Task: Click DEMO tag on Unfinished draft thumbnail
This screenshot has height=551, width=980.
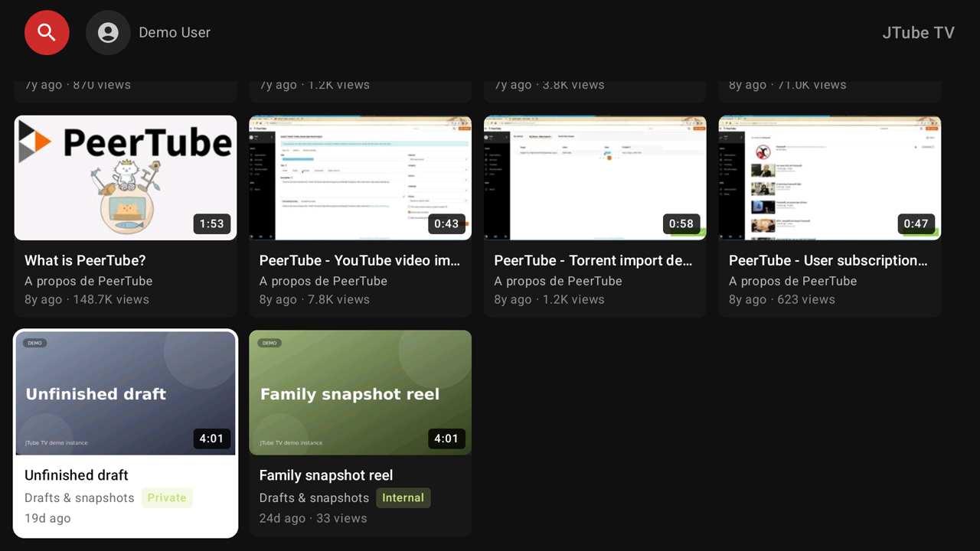Action: (x=34, y=343)
